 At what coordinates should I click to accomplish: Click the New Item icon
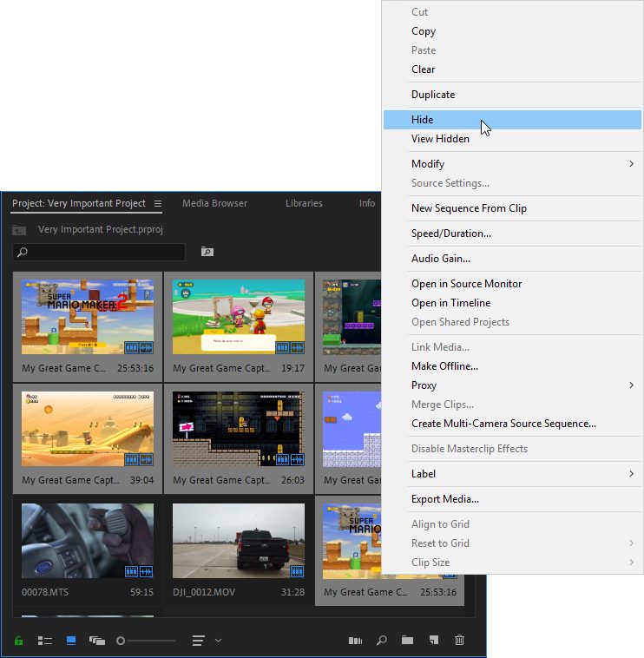tap(433, 641)
